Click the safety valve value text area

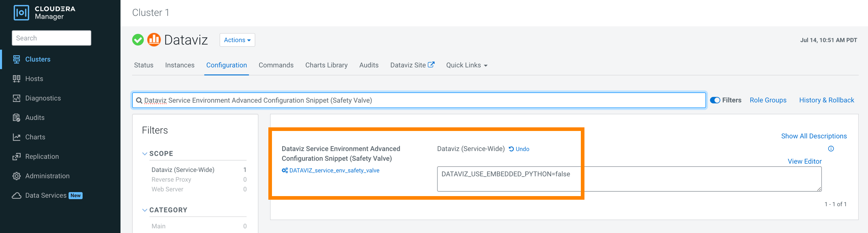(629, 179)
